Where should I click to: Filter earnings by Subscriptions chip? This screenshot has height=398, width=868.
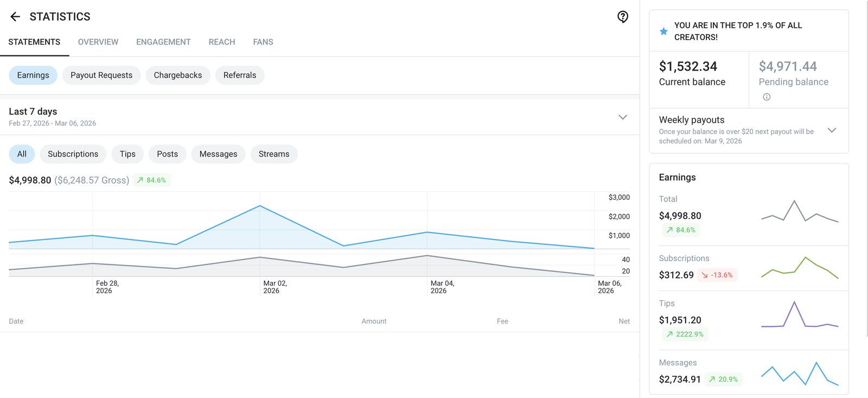tap(73, 154)
